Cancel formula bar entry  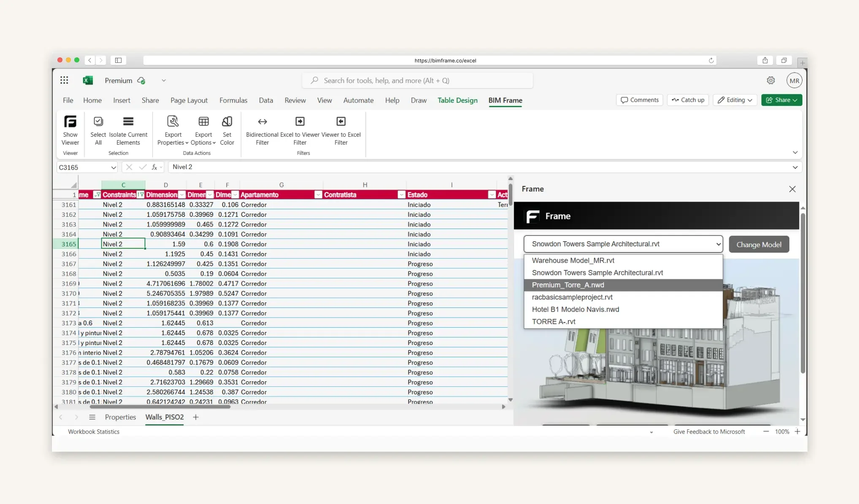pyautogui.click(x=129, y=167)
